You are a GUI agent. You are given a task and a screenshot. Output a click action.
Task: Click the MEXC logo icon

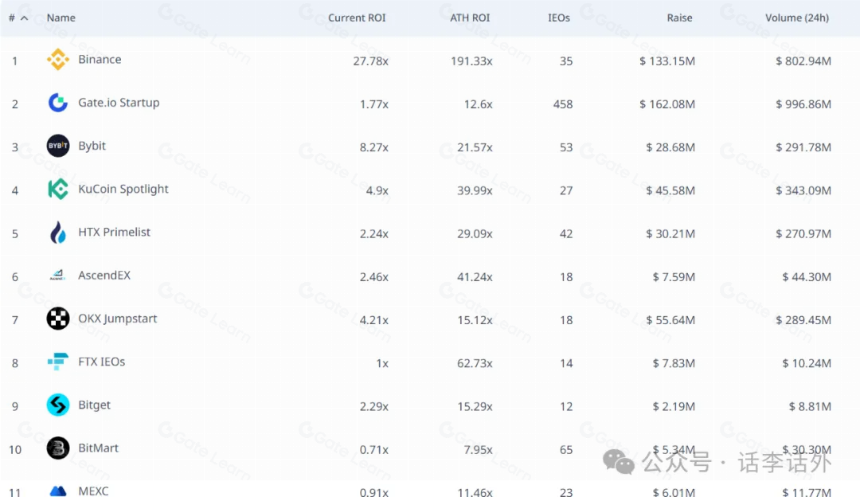pos(58,491)
